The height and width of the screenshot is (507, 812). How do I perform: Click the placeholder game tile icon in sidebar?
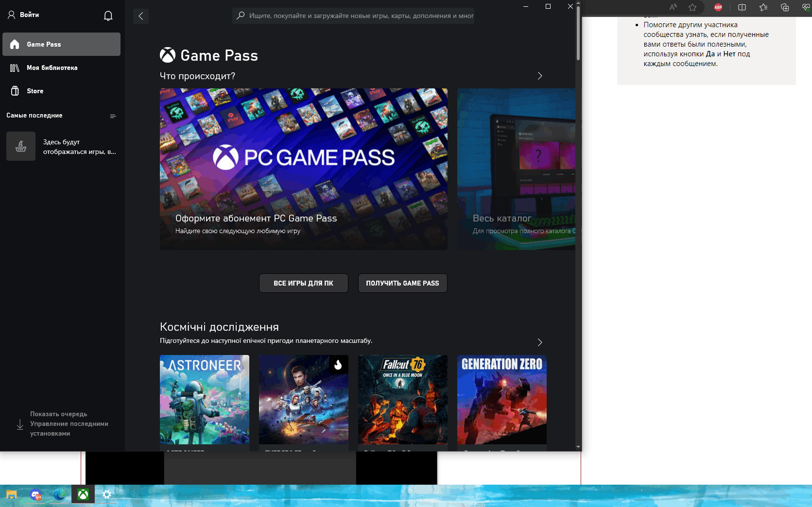[x=21, y=146]
